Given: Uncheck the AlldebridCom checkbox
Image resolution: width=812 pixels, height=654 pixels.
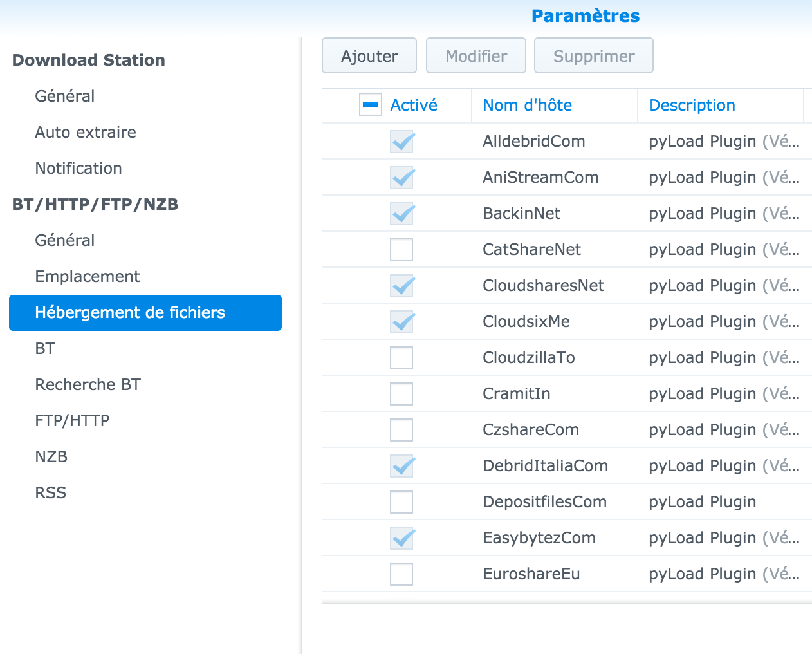Looking at the screenshot, I should [x=401, y=142].
